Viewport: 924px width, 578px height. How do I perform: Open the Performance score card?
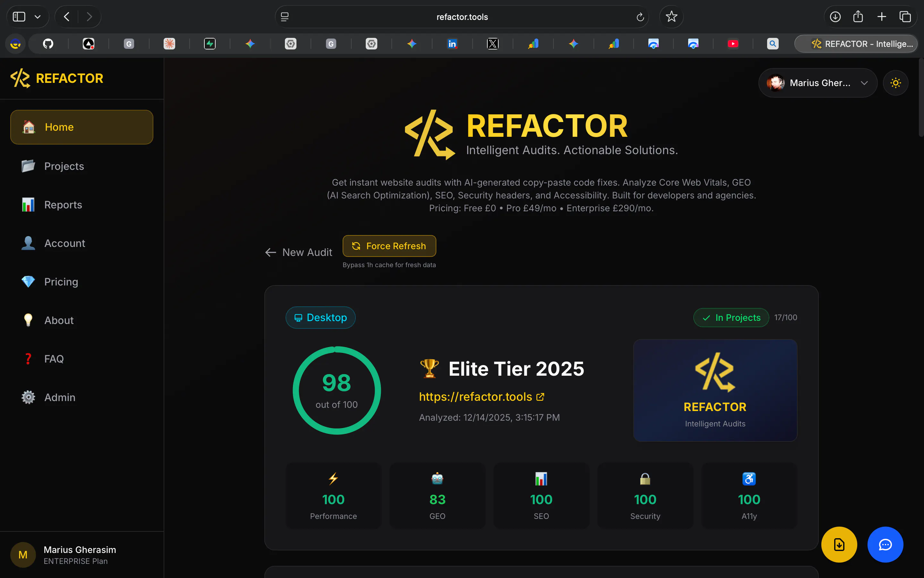(333, 496)
